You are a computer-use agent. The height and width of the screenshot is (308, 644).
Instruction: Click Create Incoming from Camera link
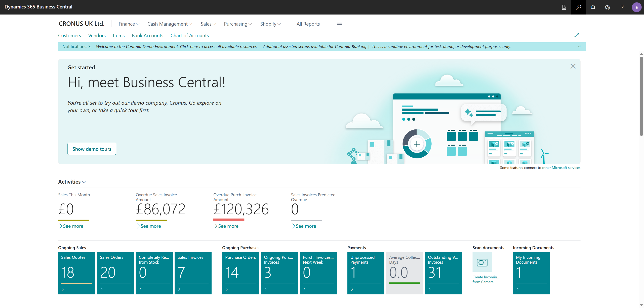486,280
